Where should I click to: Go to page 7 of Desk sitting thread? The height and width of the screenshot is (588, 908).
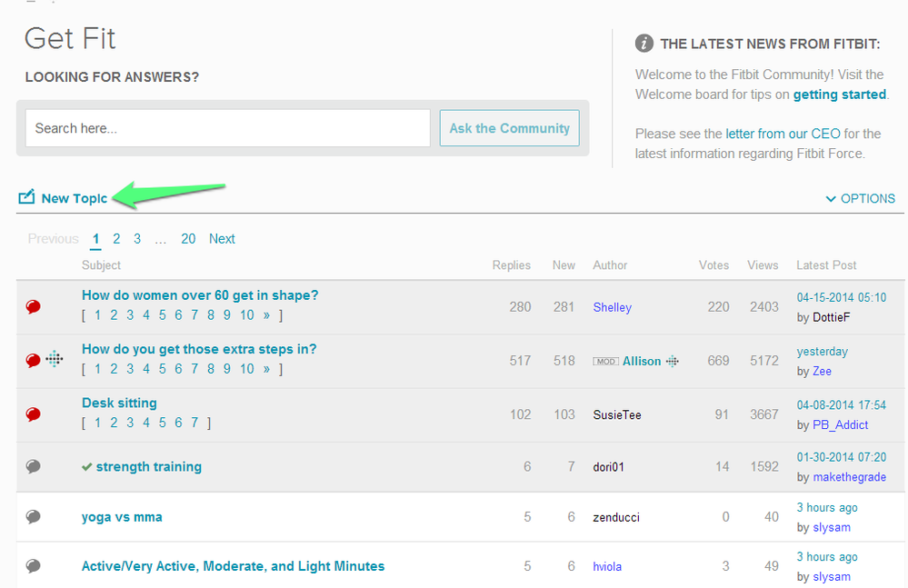[x=195, y=423]
